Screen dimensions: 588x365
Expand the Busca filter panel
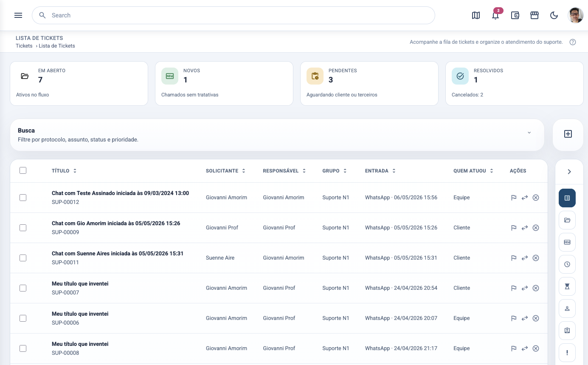(x=529, y=133)
